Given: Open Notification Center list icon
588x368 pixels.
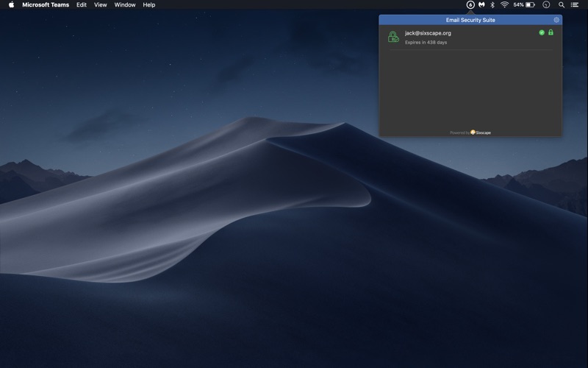Looking at the screenshot, I should (x=575, y=5).
